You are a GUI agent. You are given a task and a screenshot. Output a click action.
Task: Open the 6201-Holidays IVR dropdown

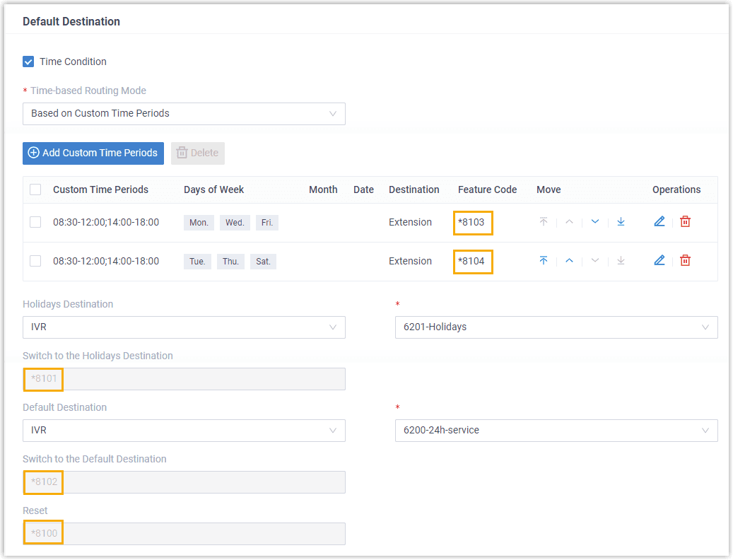(556, 327)
